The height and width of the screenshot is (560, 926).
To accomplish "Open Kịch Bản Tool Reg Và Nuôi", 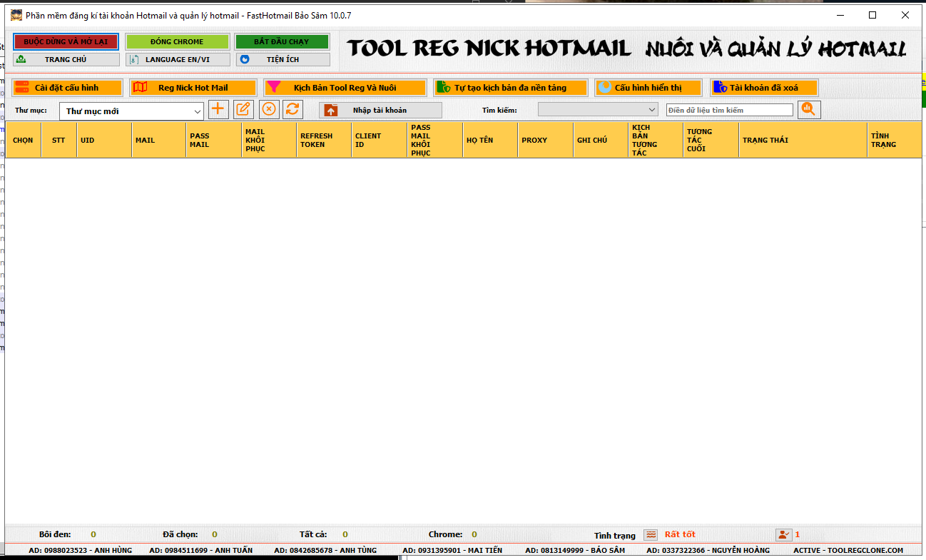I will pyautogui.click(x=345, y=88).
